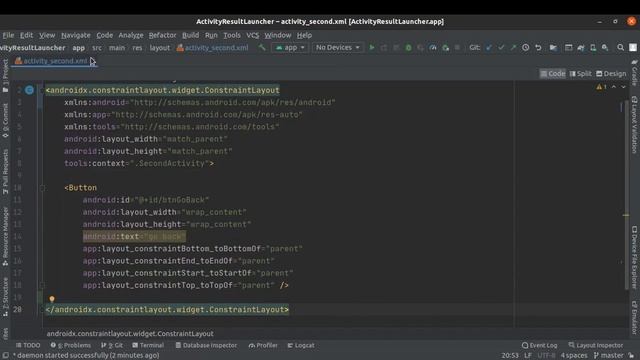Open the Database Inspector button
Image resolution: width=640 pixels, height=360 pixels.
(x=206, y=345)
